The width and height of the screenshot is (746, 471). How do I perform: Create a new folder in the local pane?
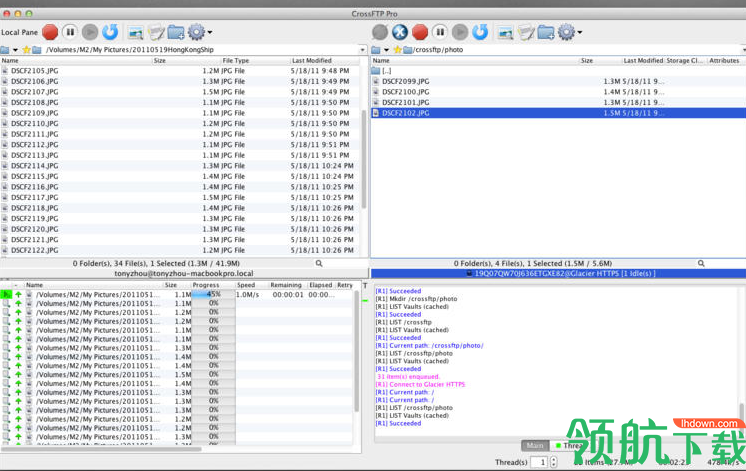[176, 32]
